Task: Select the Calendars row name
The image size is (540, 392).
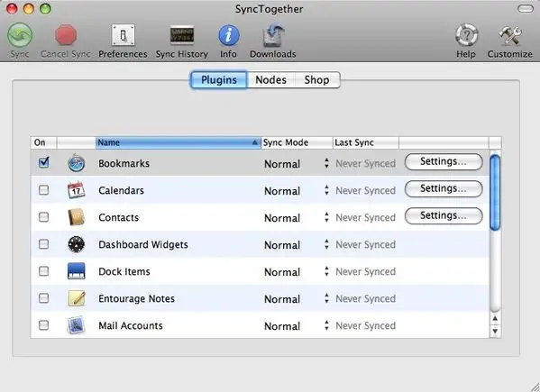Action: [x=121, y=190]
